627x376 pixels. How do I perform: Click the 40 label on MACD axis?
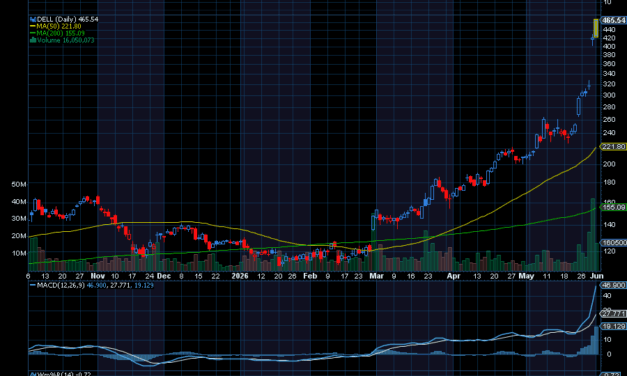[x=607, y=296]
